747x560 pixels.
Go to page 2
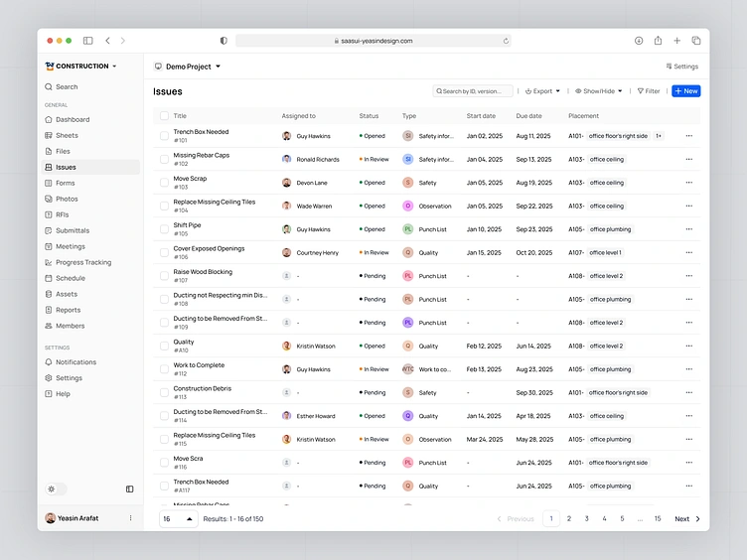point(569,518)
